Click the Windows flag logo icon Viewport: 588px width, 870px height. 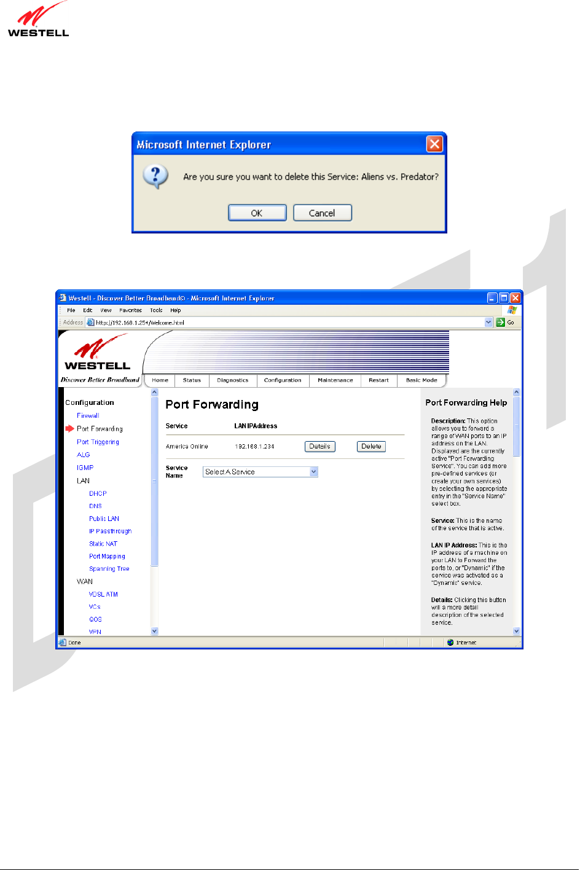click(x=512, y=310)
